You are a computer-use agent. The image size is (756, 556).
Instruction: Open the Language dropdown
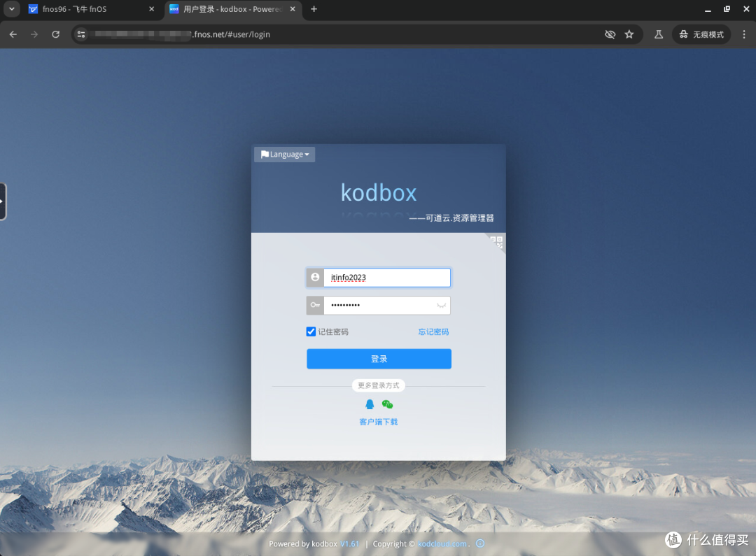tap(284, 154)
